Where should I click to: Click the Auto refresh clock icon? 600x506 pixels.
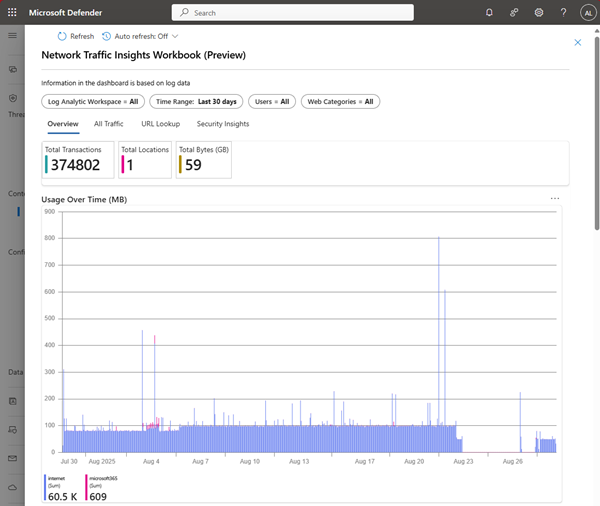coord(106,36)
